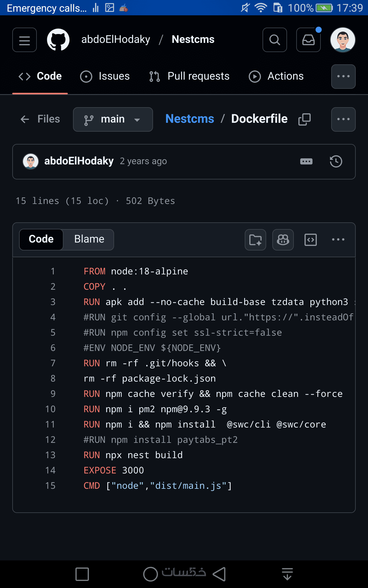Open Copilot chat for this file
Screen dimensions: 368x588
[x=283, y=239]
